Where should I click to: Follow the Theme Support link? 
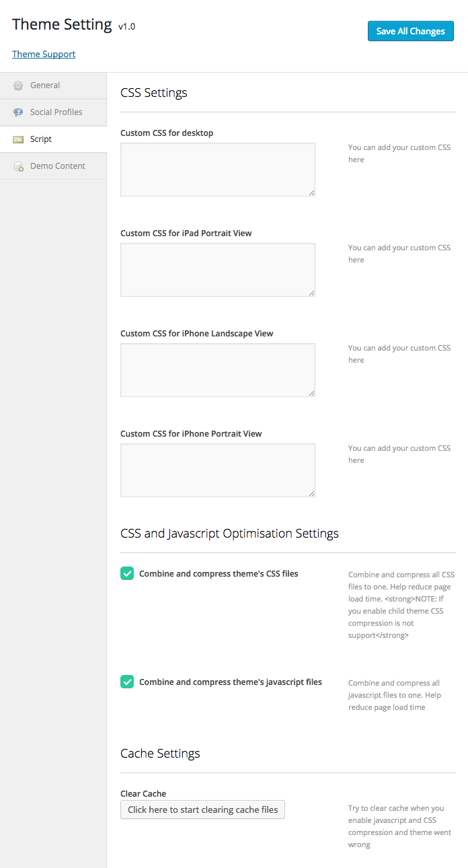[x=44, y=54]
